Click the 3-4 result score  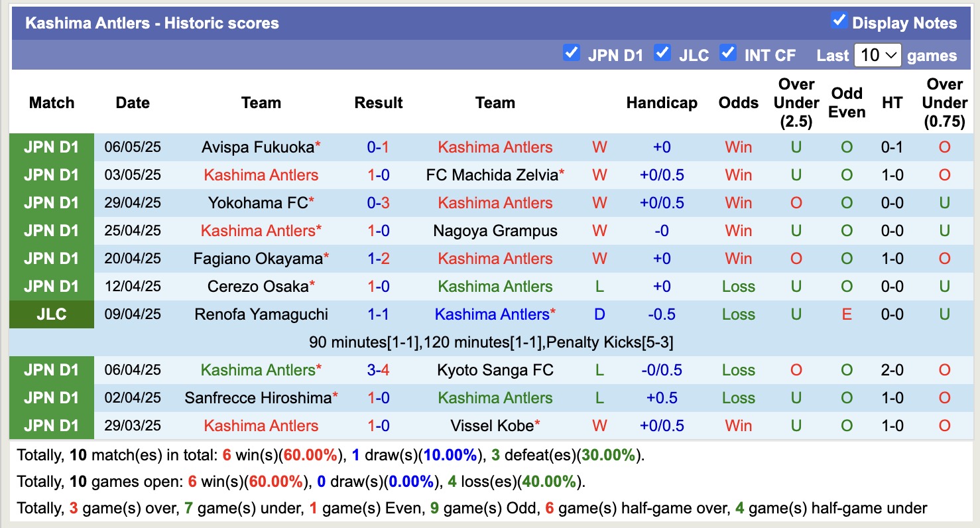pyautogui.click(x=378, y=370)
